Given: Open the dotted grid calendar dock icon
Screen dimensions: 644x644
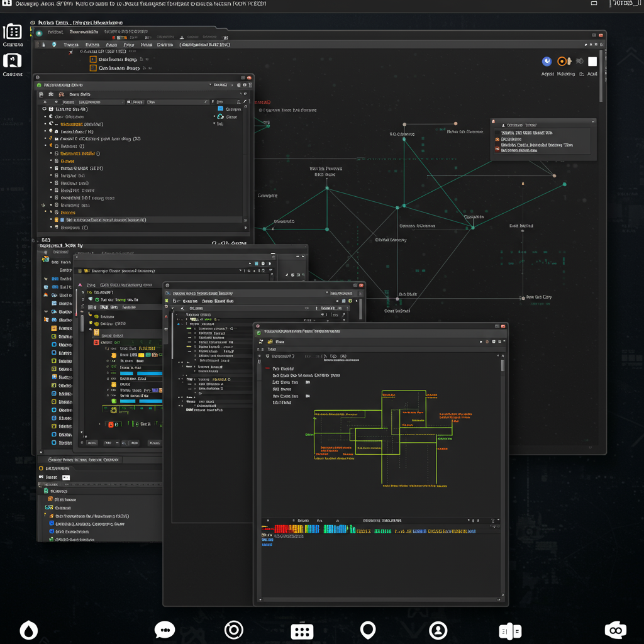Looking at the screenshot, I should pos(302,631).
